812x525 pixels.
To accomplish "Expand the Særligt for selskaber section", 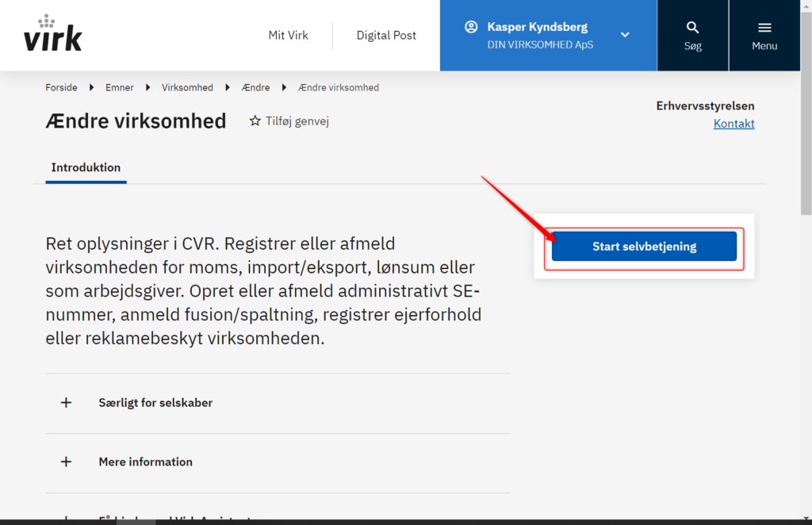I will pyautogui.click(x=278, y=404).
